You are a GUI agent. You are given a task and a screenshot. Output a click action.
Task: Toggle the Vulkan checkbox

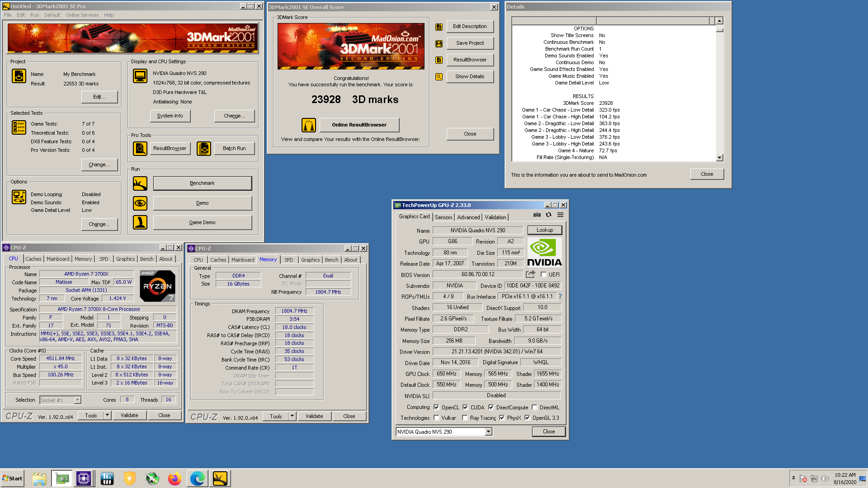pos(437,418)
